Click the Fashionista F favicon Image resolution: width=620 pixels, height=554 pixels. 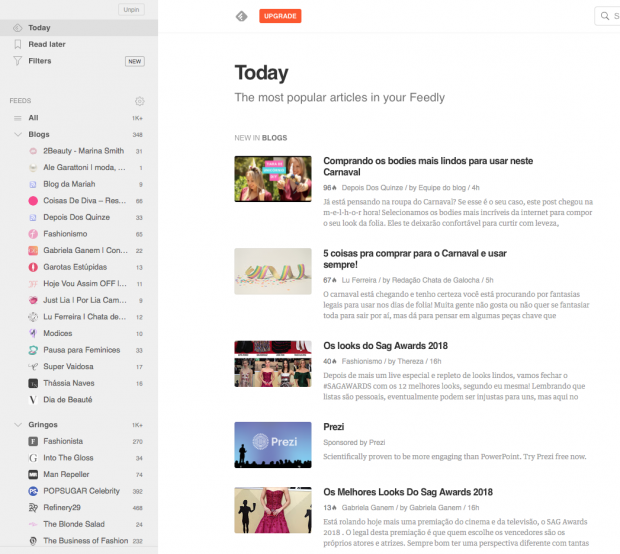[33, 441]
